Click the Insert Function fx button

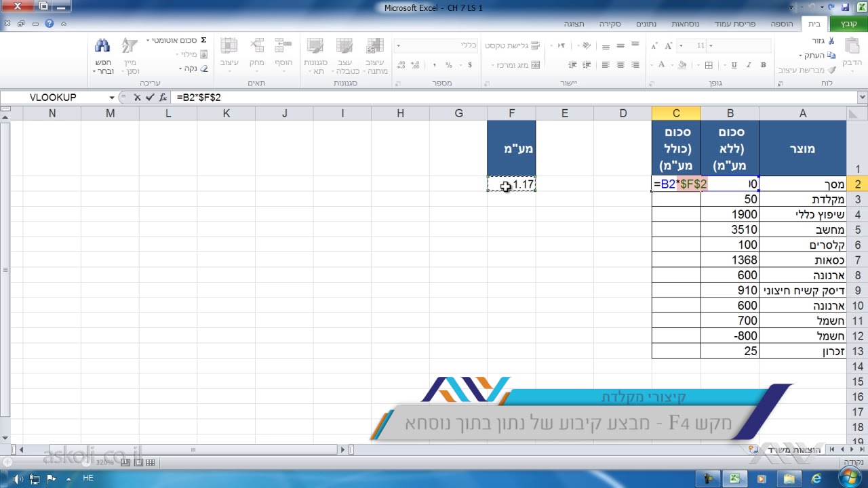tap(163, 98)
